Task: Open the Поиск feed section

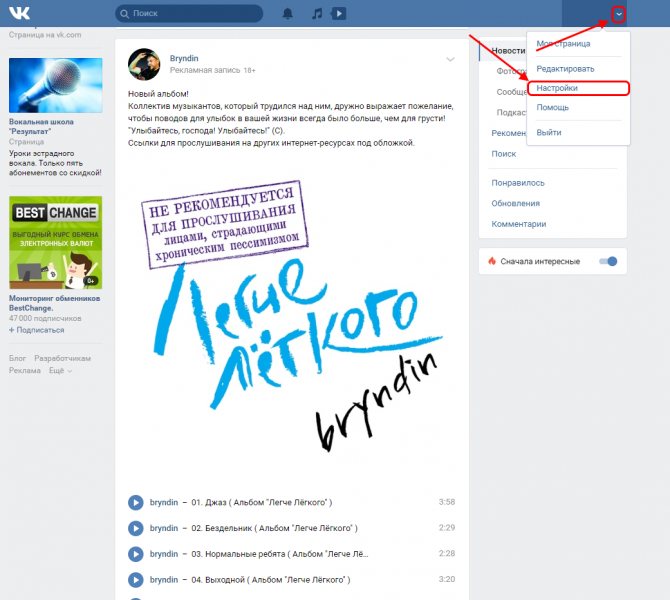Action: point(503,154)
